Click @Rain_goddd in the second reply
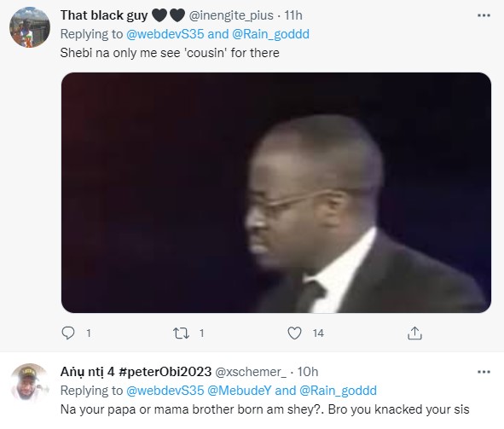Viewport: 504px width, 429px height. coord(338,391)
